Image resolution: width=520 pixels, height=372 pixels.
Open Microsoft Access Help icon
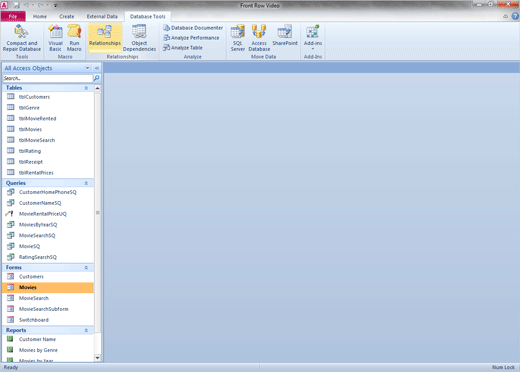point(515,16)
